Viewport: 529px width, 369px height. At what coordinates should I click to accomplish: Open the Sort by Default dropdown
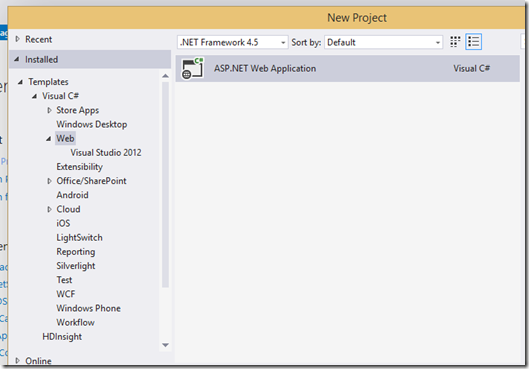coord(383,42)
